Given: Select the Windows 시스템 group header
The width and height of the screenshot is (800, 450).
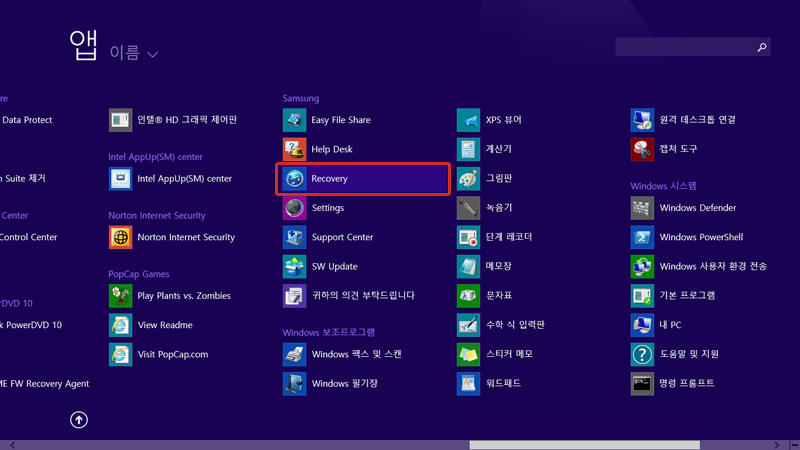Looking at the screenshot, I should click(663, 186).
